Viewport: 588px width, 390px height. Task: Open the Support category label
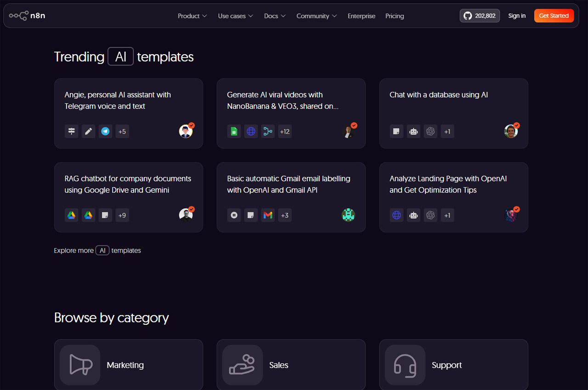point(447,365)
